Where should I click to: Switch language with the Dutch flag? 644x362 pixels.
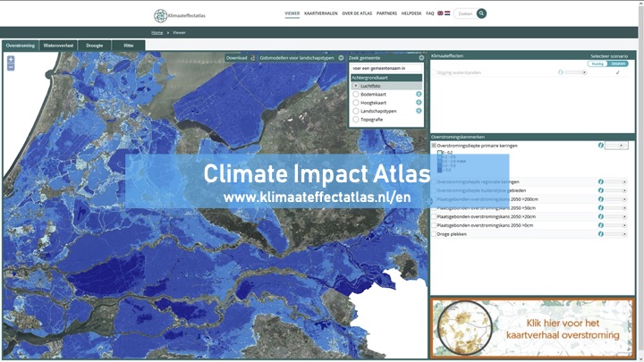(x=447, y=13)
